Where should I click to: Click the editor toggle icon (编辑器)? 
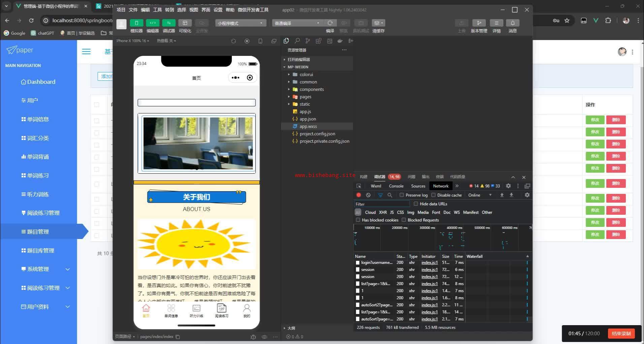click(x=153, y=23)
